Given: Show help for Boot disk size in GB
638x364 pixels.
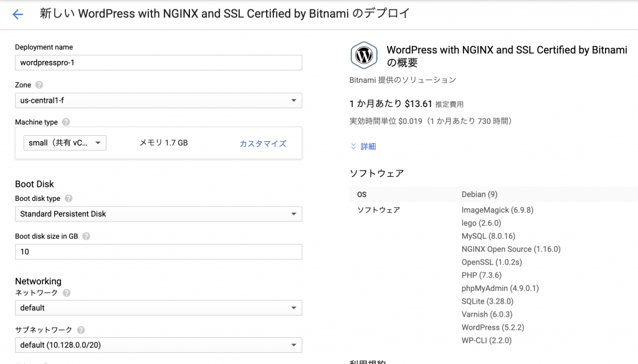Looking at the screenshot, I should pyautogui.click(x=86, y=236).
